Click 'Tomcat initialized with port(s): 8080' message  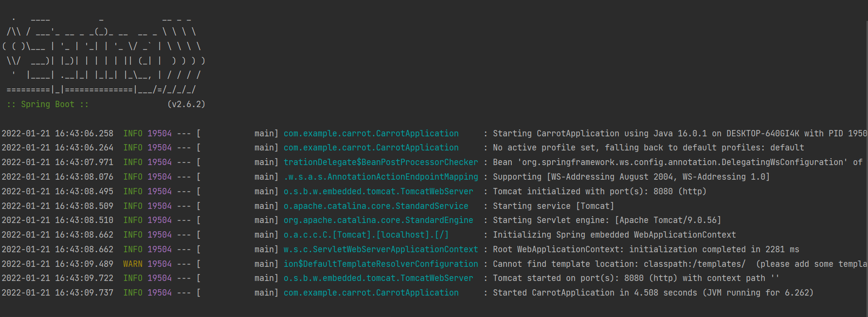click(x=600, y=191)
